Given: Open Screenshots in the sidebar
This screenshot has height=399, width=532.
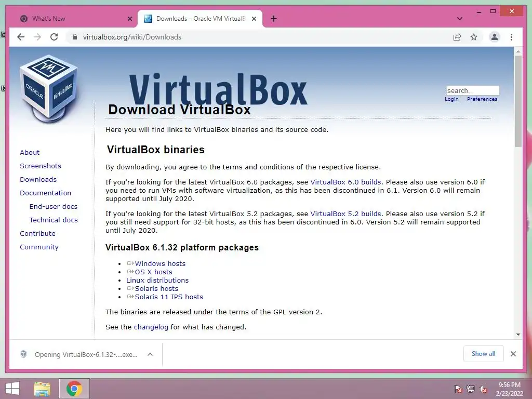Looking at the screenshot, I should [41, 166].
